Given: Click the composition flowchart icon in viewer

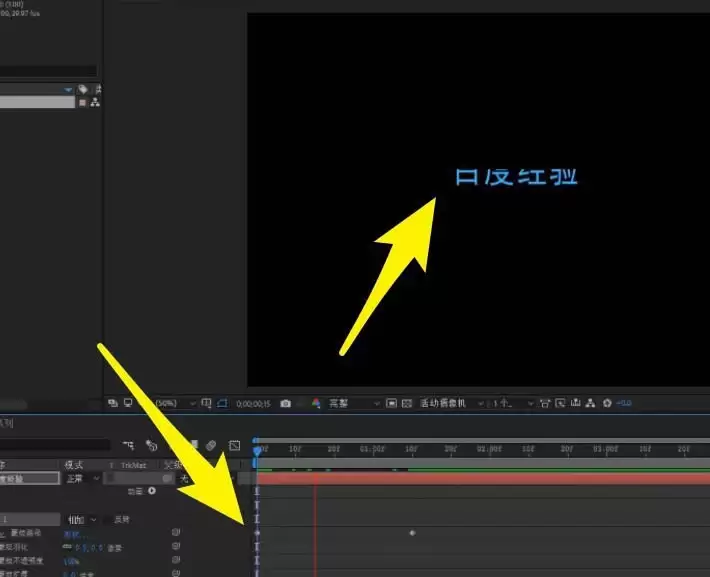Looking at the screenshot, I should [x=590, y=403].
